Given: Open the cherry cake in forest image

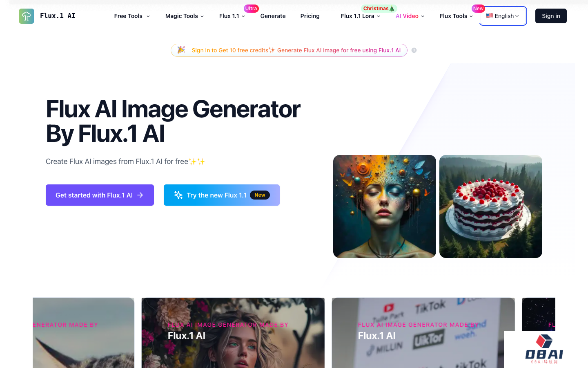Looking at the screenshot, I should click(x=491, y=206).
